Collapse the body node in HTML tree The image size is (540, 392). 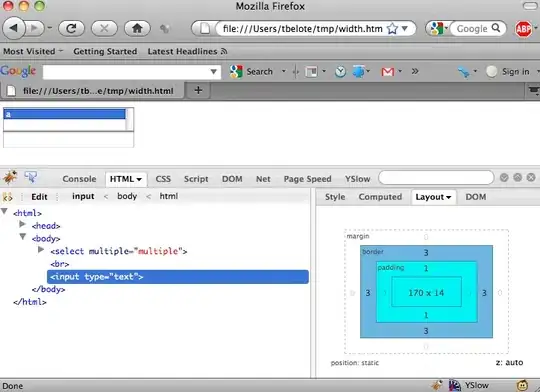point(22,237)
